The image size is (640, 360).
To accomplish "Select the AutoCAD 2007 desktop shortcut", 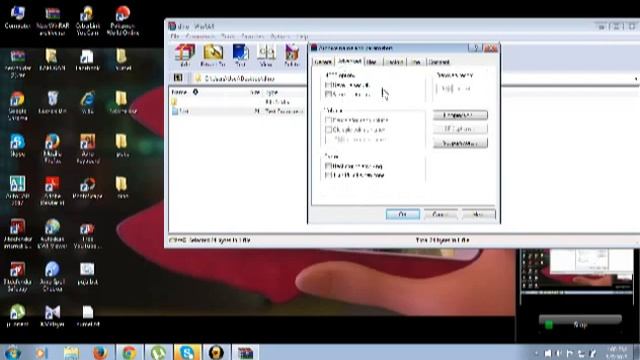I will tap(17, 191).
